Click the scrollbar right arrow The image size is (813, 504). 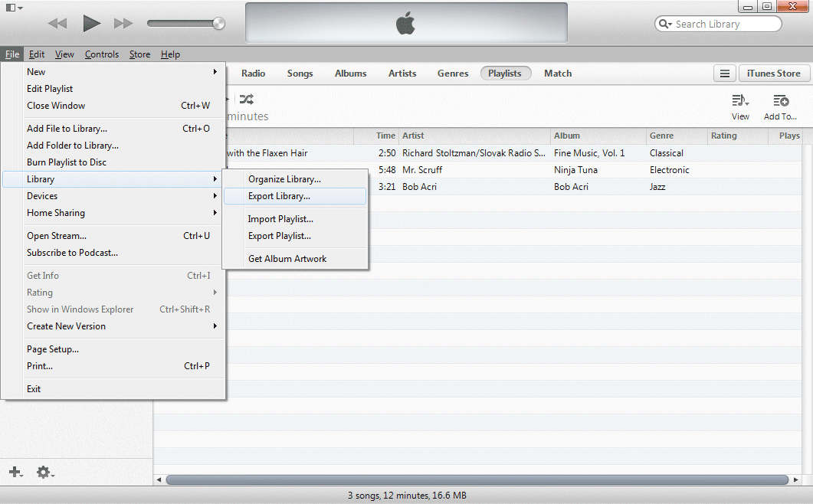[x=796, y=479]
